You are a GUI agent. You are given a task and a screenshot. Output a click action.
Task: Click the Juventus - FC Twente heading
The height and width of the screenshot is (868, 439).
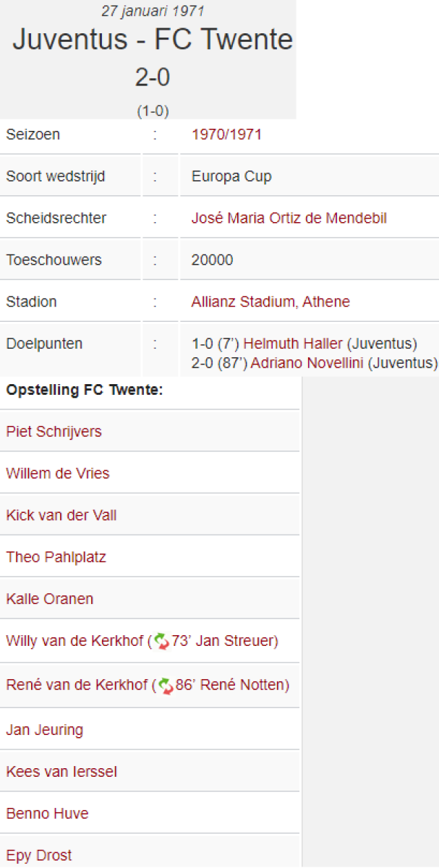pos(153,39)
